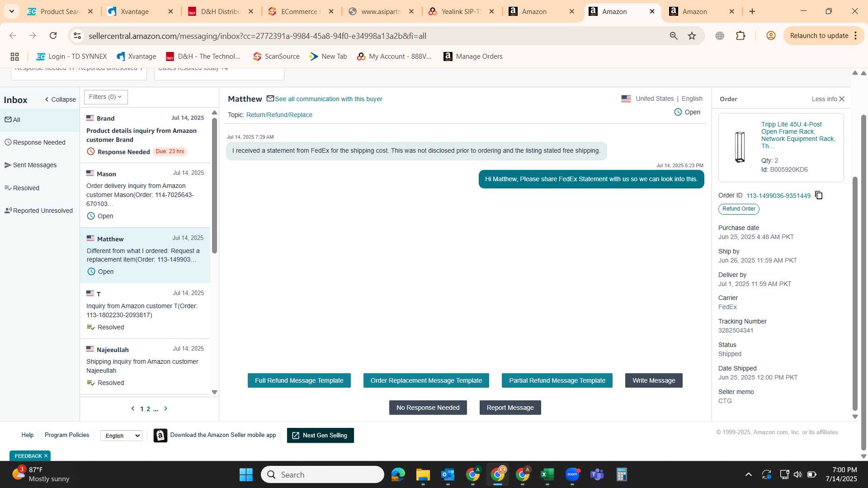Open Calculator from taskbar
Image resolution: width=868 pixels, height=488 pixels.
click(622, 474)
